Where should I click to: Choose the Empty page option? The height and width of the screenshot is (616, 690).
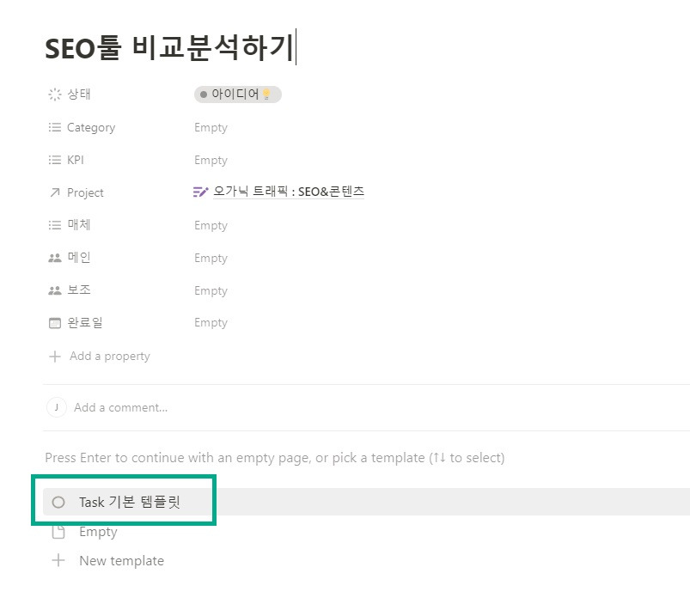98,532
